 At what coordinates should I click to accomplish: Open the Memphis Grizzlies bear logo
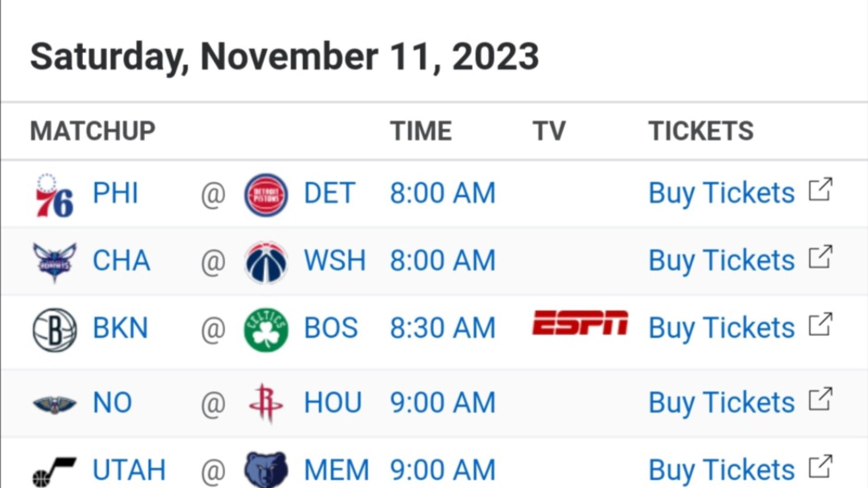266,470
